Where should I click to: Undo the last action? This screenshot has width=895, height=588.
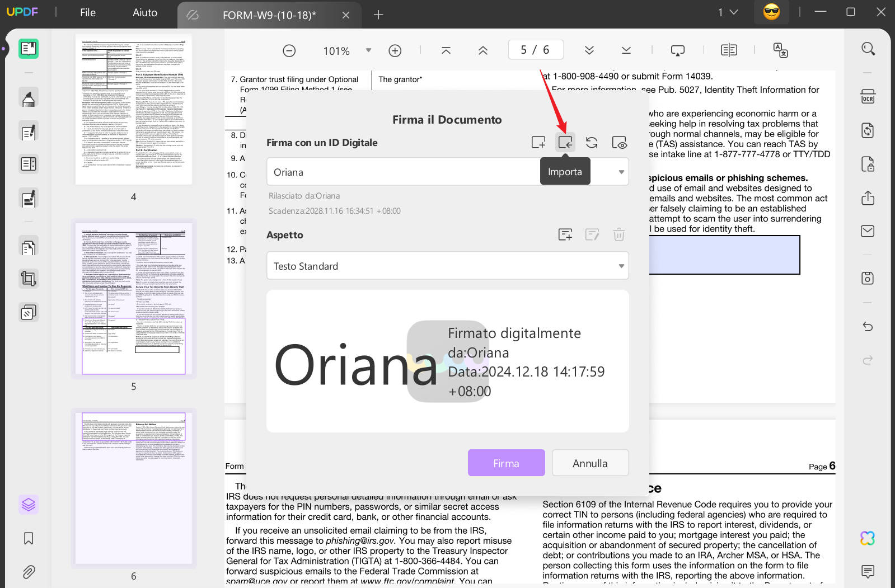[868, 326]
